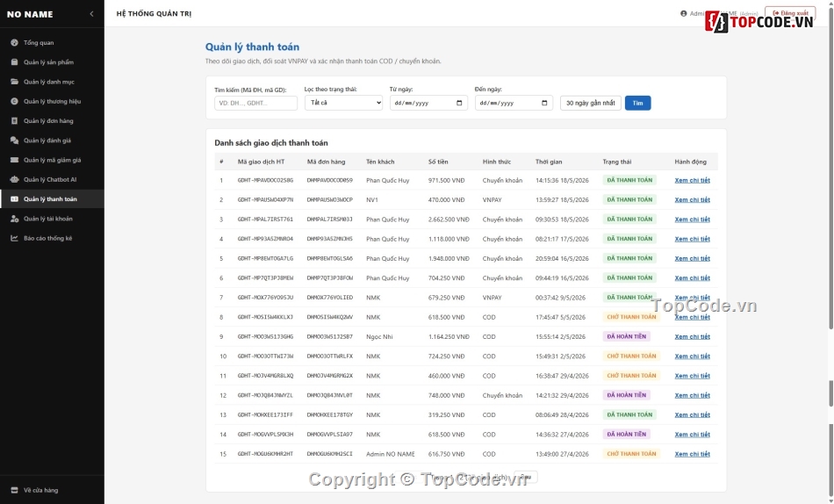This screenshot has height=504, width=834.
Task: Click the Số tiền column header
Action: tap(438, 162)
